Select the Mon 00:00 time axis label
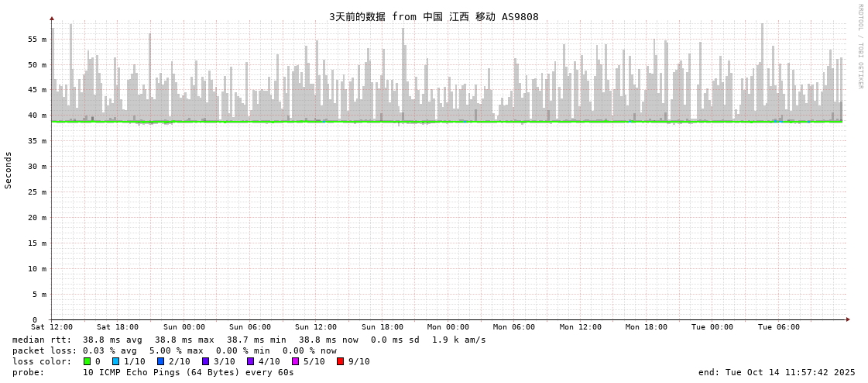Viewport: 868px width, 383px height. point(448,327)
